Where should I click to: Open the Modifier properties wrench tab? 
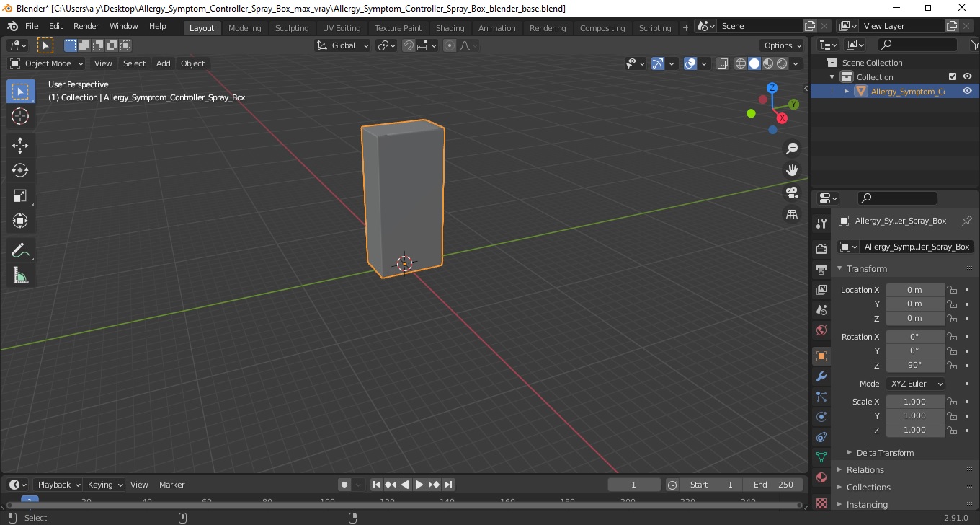click(x=821, y=376)
